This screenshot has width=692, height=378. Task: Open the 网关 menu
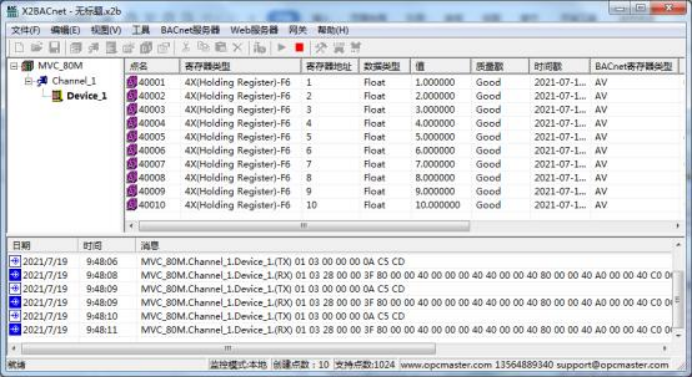[297, 30]
